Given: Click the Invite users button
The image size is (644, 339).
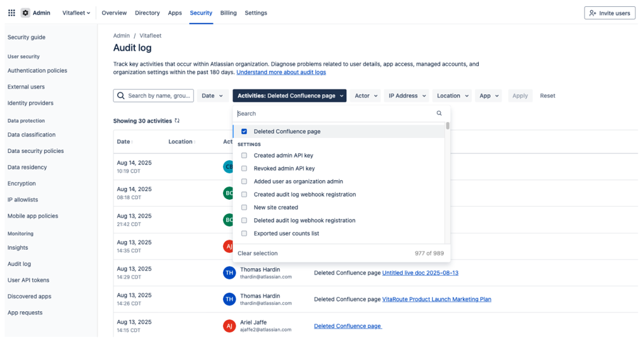Looking at the screenshot, I should coord(609,13).
